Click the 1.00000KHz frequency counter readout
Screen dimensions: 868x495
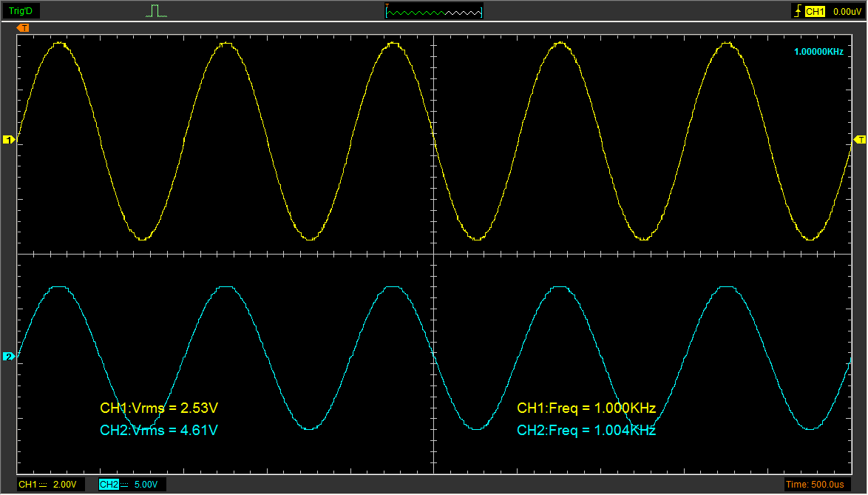[x=818, y=52]
